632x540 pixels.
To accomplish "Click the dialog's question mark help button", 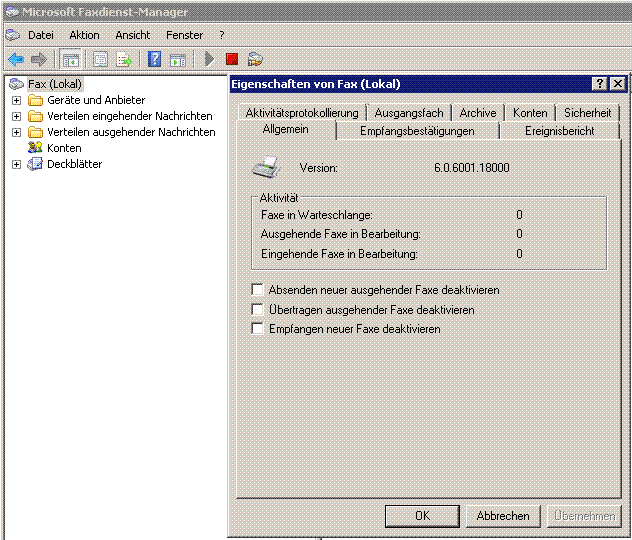I will (x=599, y=84).
